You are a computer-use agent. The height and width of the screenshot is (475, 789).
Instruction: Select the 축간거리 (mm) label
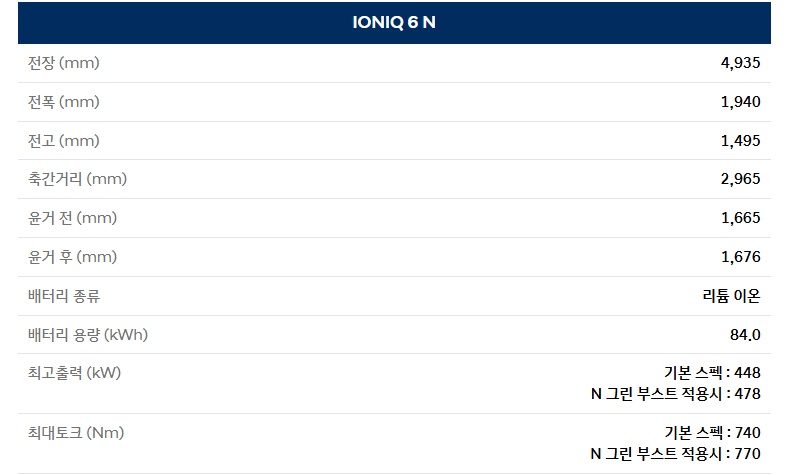click(78, 179)
